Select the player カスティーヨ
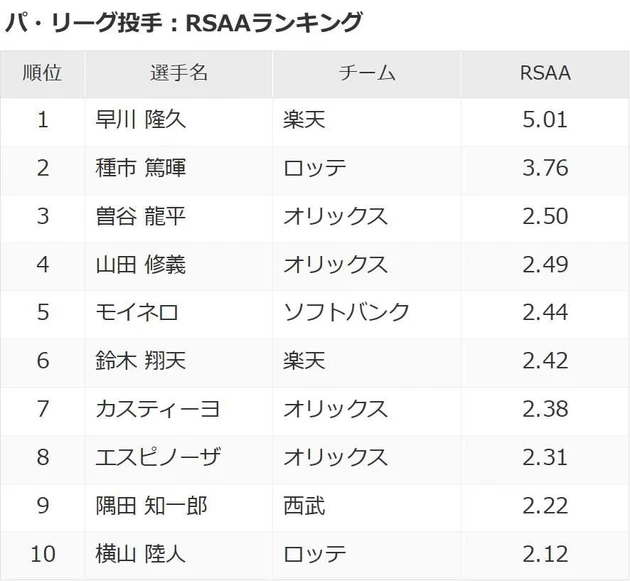Image resolution: width=630 pixels, height=581 pixels. pyautogui.click(x=157, y=408)
